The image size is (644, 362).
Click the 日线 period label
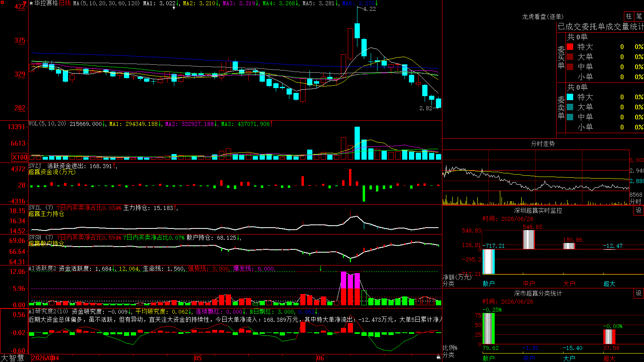coord(65,3)
